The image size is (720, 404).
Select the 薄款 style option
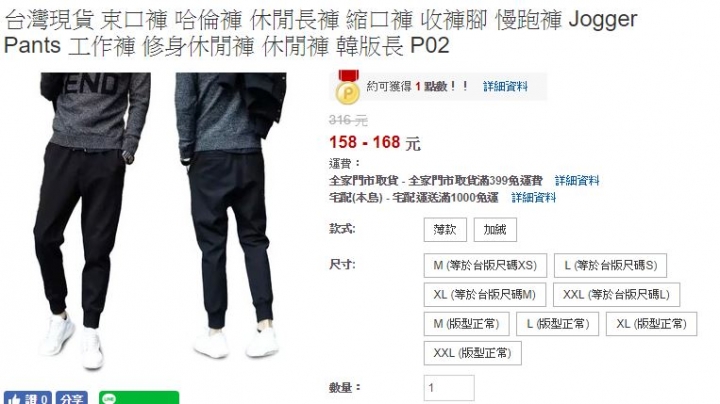(x=445, y=230)
